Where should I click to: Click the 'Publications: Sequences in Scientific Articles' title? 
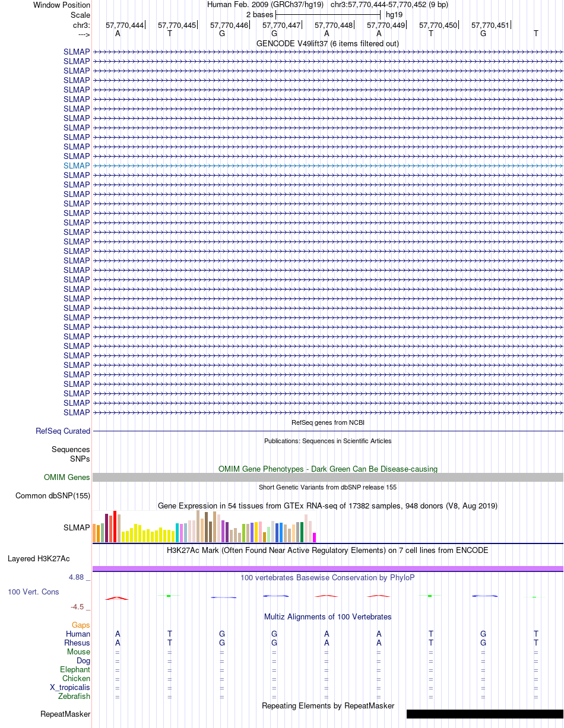pyautogui.click(x=328, y=441)
